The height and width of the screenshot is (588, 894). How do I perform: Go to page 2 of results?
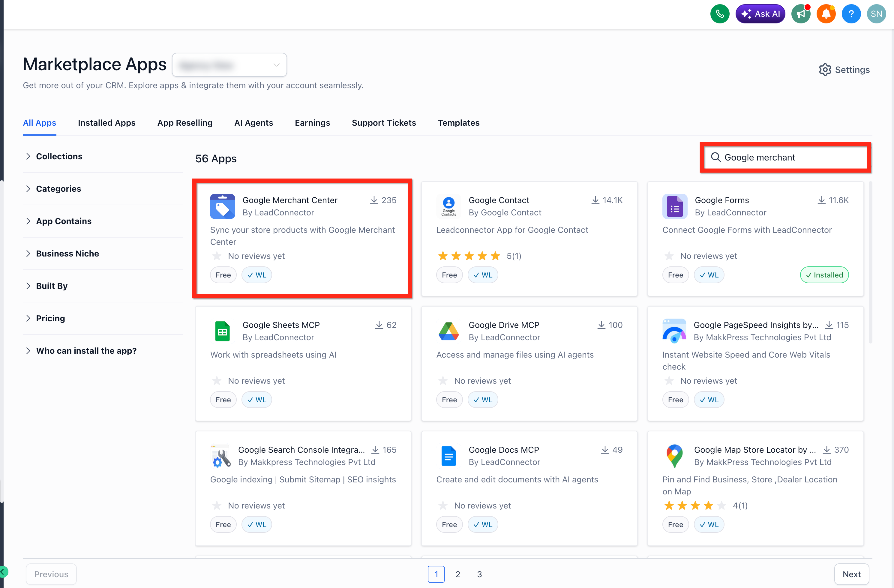pos(457,574)
